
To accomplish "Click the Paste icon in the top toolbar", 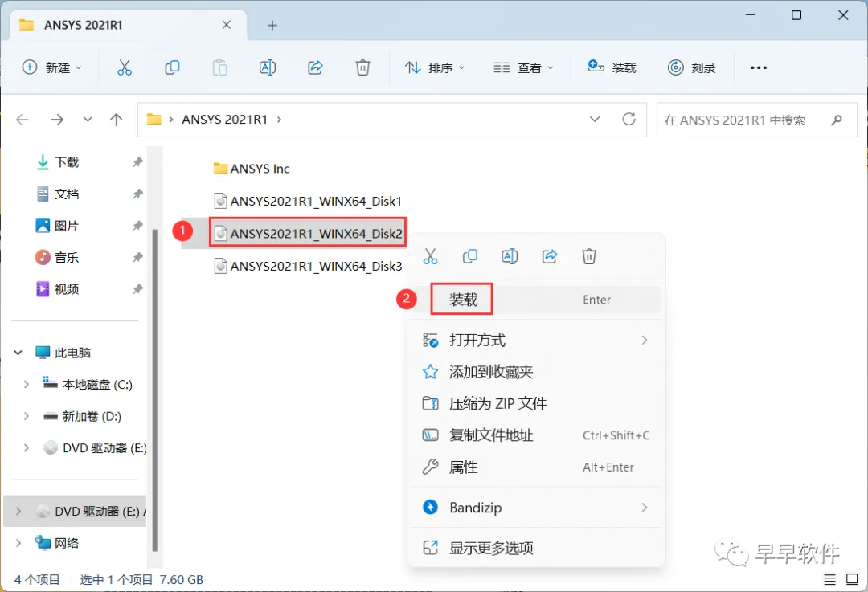I will (x=219, y=67).
